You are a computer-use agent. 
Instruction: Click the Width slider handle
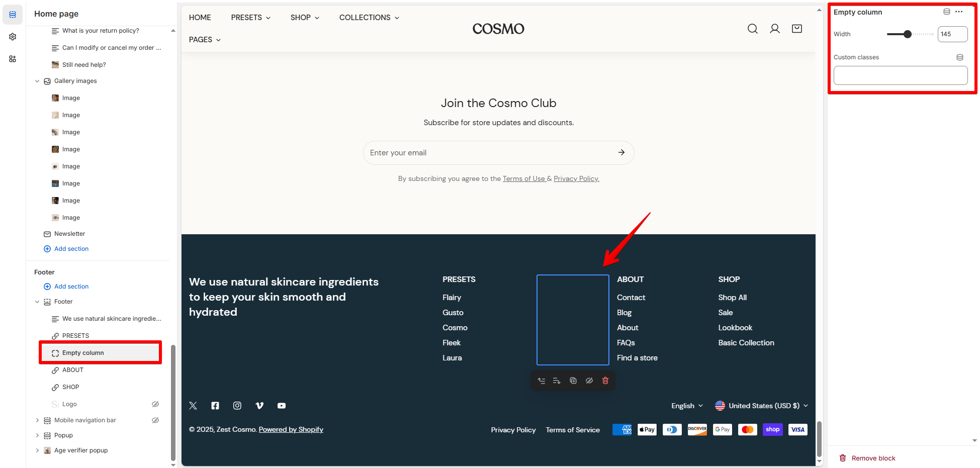[x=908, y=34]
